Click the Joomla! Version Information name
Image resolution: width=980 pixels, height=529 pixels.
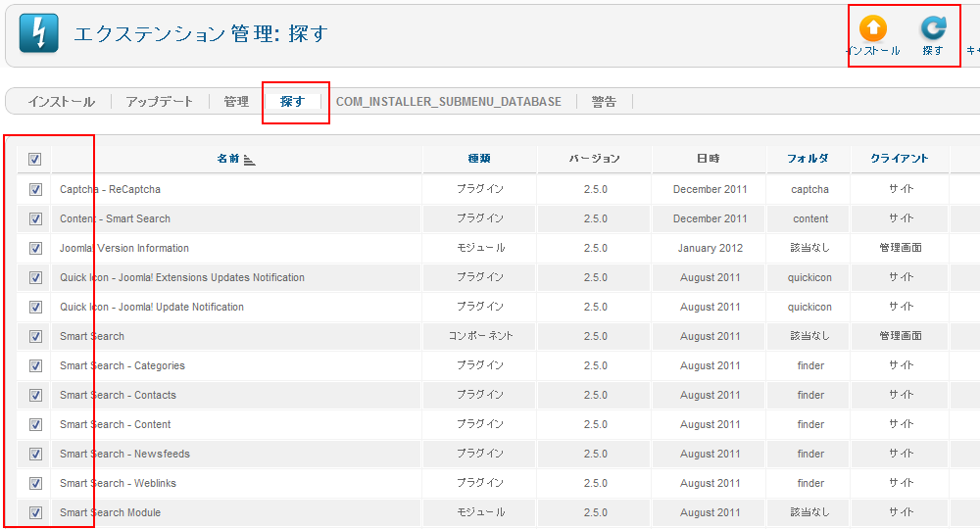point(124,248)
